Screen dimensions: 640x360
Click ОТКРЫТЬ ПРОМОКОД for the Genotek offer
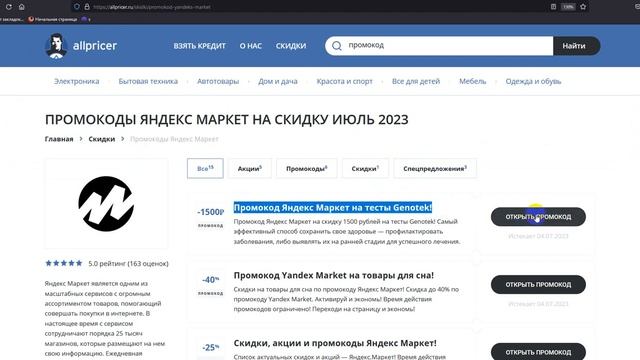538,217
